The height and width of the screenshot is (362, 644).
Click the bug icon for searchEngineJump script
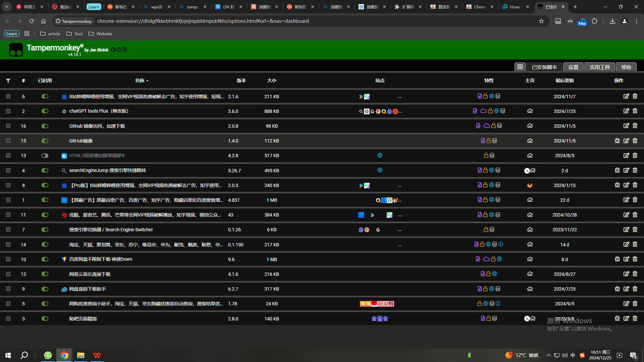617,170
